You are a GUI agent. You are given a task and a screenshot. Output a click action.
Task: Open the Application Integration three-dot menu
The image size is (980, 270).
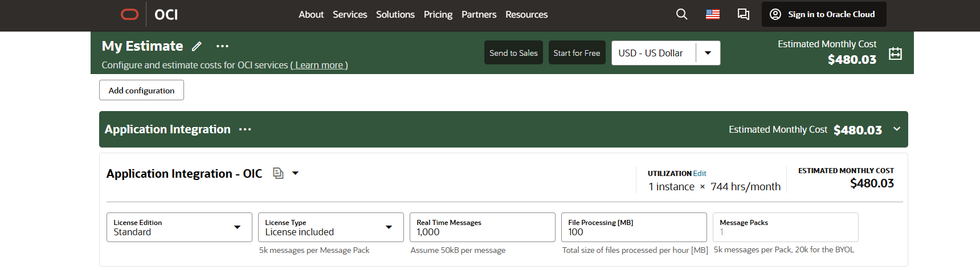coord(245,130)
